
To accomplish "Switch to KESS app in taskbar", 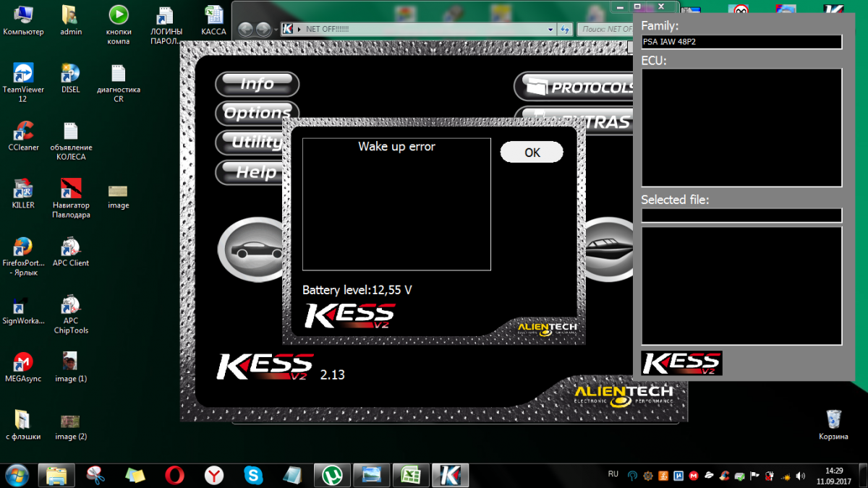I will [x=450, y=475].
